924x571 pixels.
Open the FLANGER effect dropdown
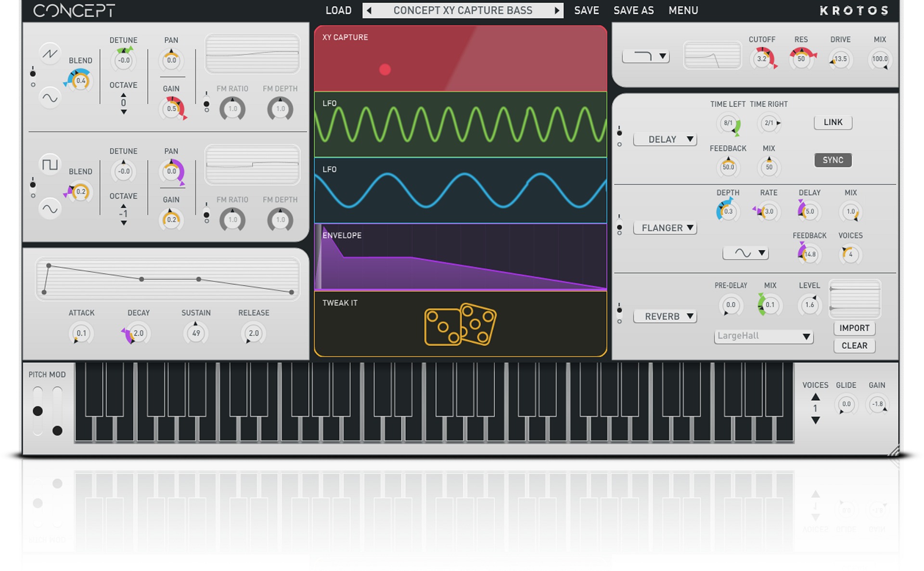665,228
